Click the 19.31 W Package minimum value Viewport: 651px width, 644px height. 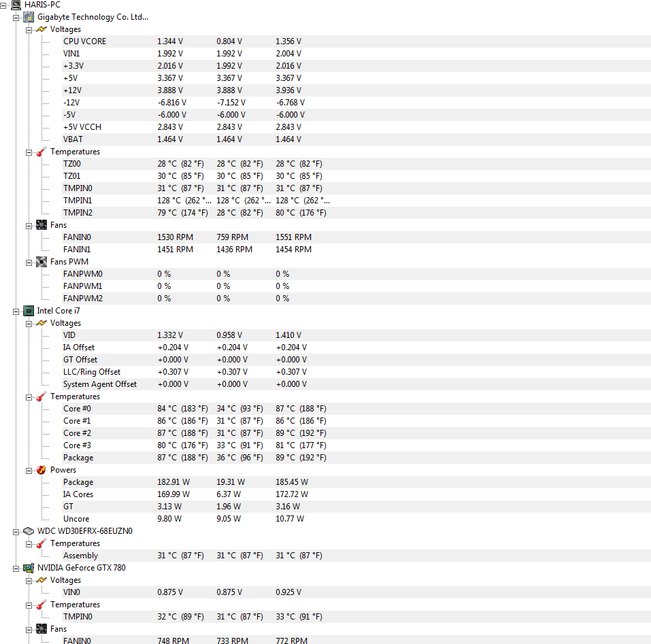click(231, 482)
